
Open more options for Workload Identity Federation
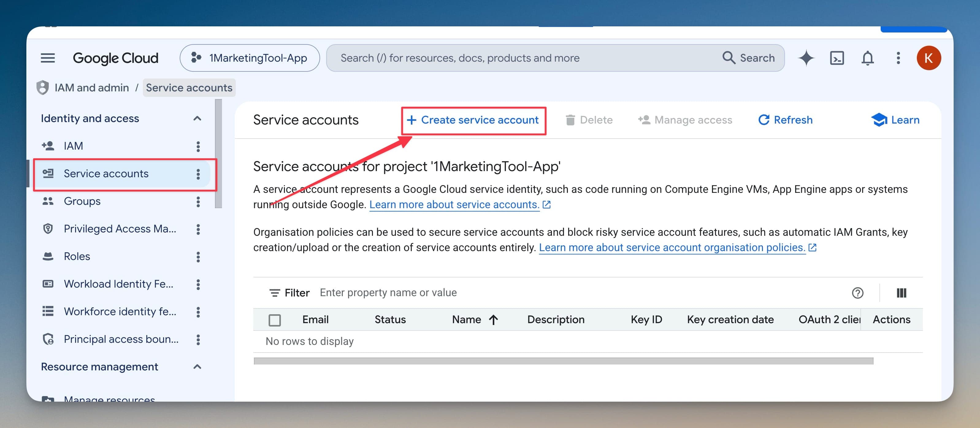[x=198, y=284]
